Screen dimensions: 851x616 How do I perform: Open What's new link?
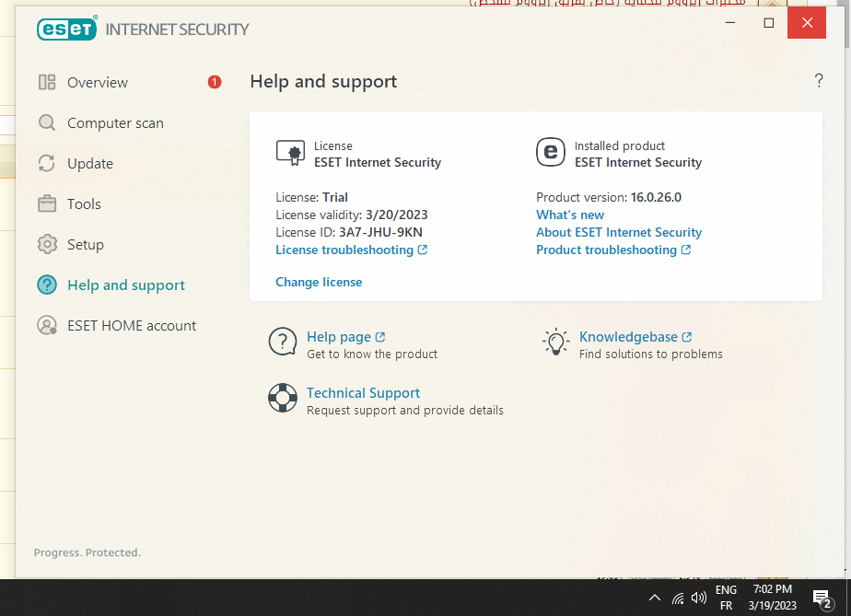(570, 215)
